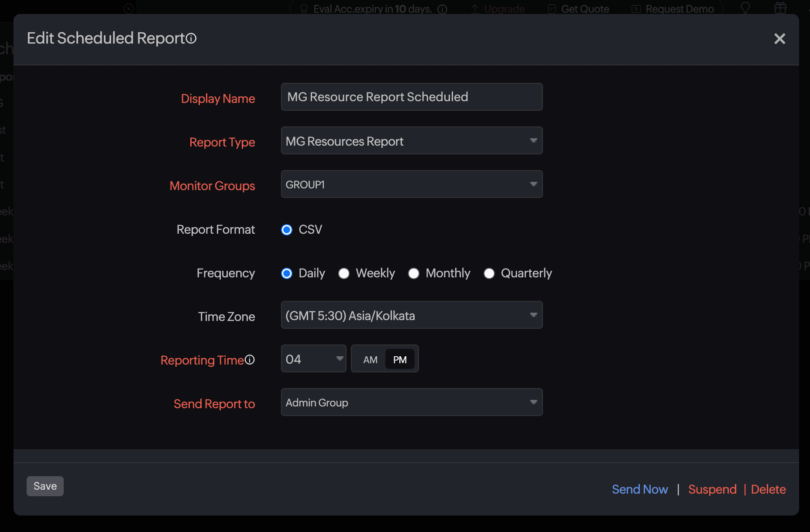Click the Reporting Time info icon
810x532 pixels.
click(x=250, y=360)
